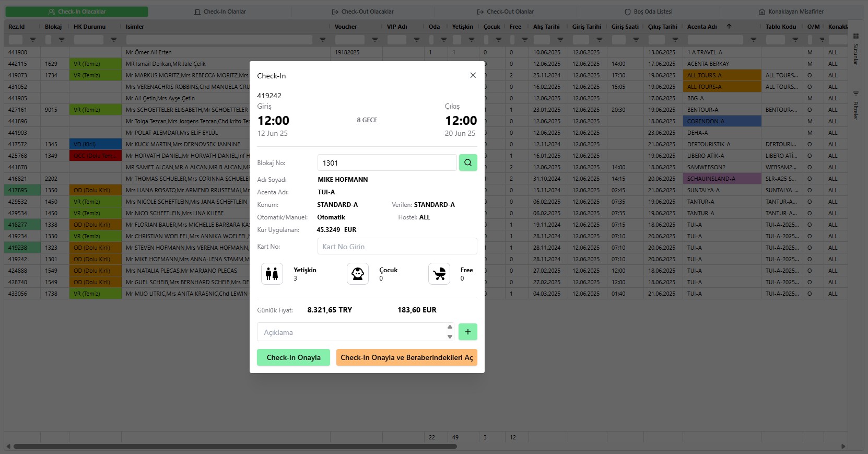This screenshot has height=454, width=868.
Task: Click the Mr Ömer Ali Erten name cell
Action: point(226,52)
